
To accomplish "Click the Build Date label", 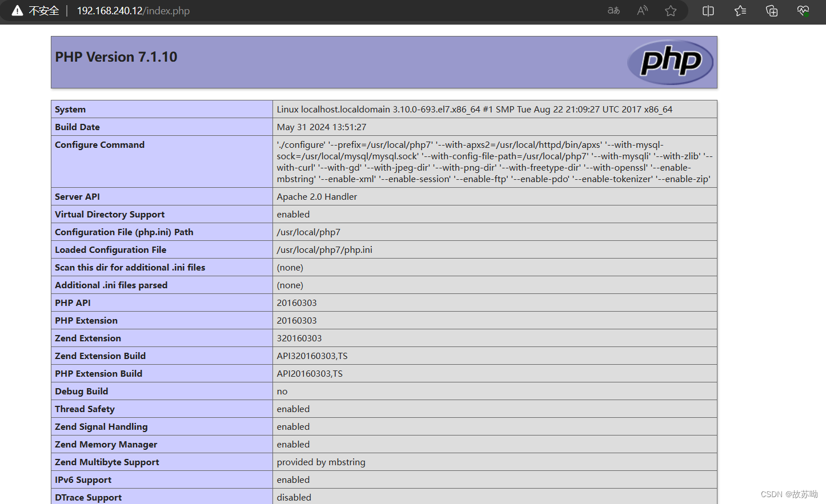I will (x=77, y=127).
